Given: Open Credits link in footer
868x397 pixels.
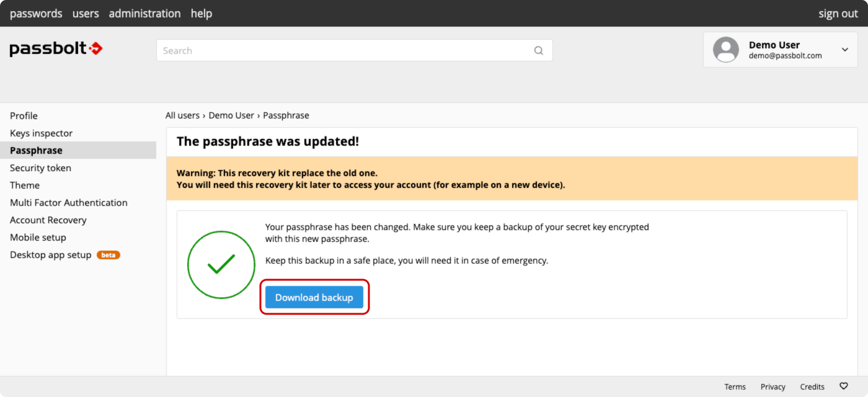Looking at the screenshot, I should 812,386.
